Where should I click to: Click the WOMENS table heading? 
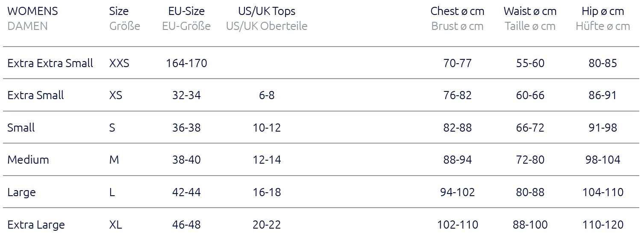(32, 11)
